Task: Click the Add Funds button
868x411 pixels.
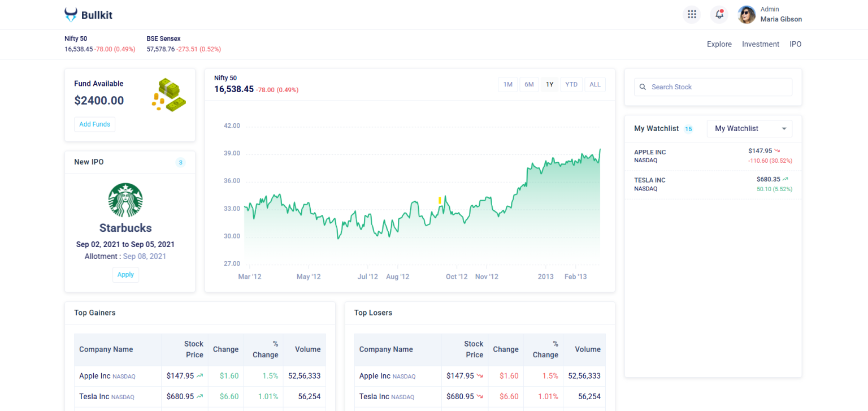Action: 94,124
